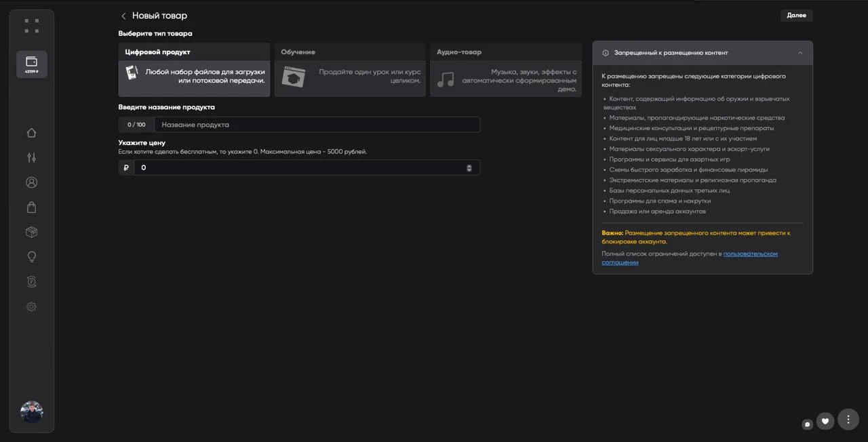
Task: Select the Обучение product type
Action: pos(350,70)
